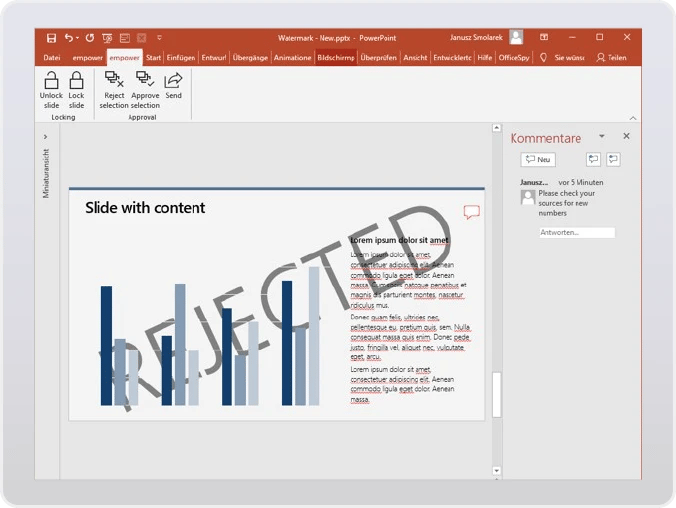Image resolution: width=676 pixels, height=508 pixels.
Task: Close the Kommentare pane
Action: (626, 136)
